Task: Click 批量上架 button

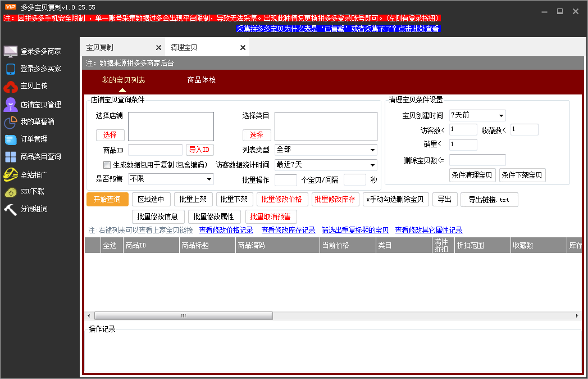Action: tap(193, 200)
